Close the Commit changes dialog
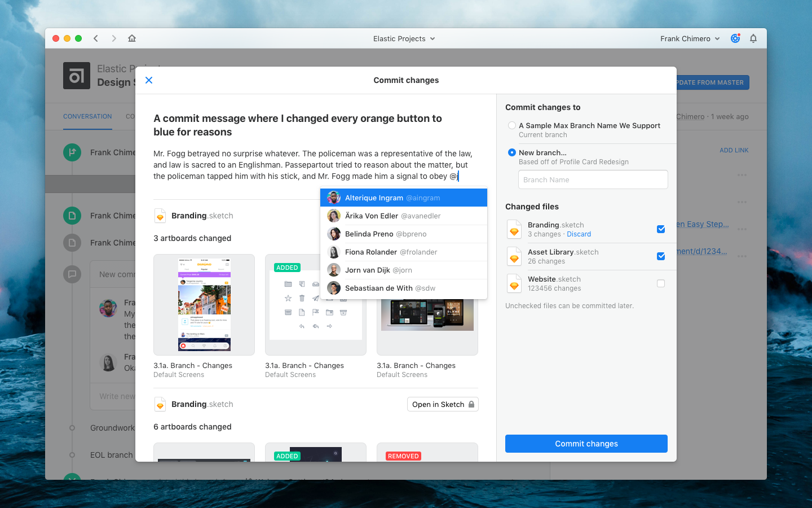This screenshot has height=508, width=812. 149,80
